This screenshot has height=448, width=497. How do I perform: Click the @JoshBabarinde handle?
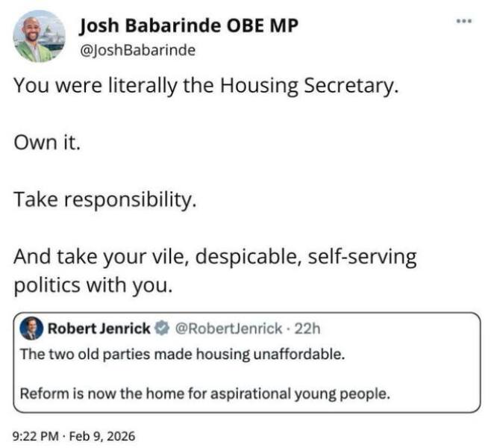pyautogui.click(x=138, y=50)
